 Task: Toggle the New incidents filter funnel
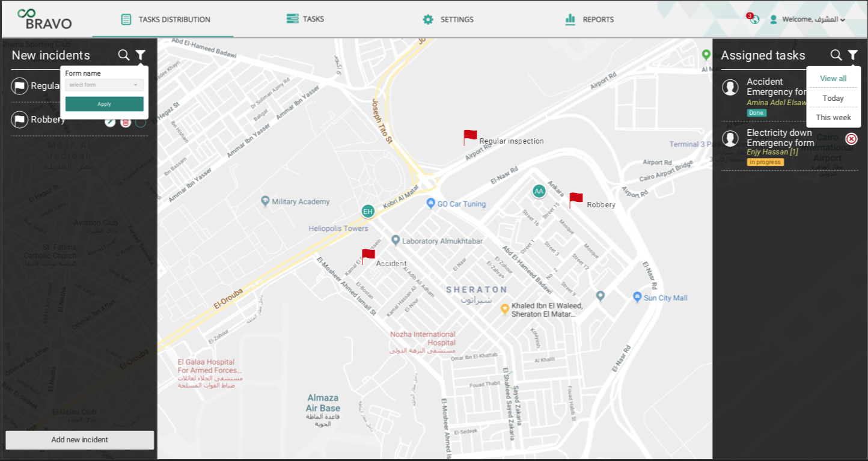[x=141, y=55]
